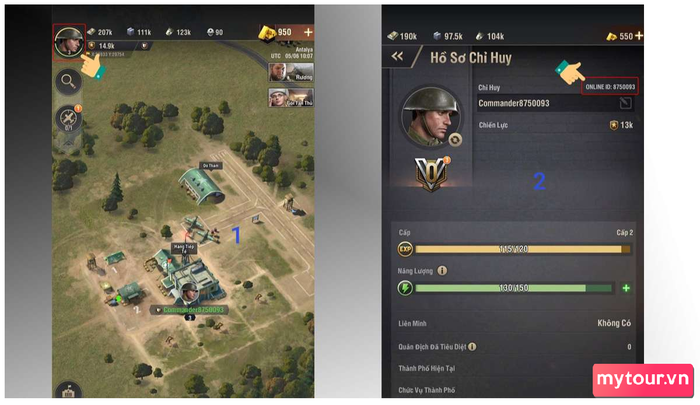Add gold with the plus beside 950
Screen dimensions: 700x405
[308, 32]
